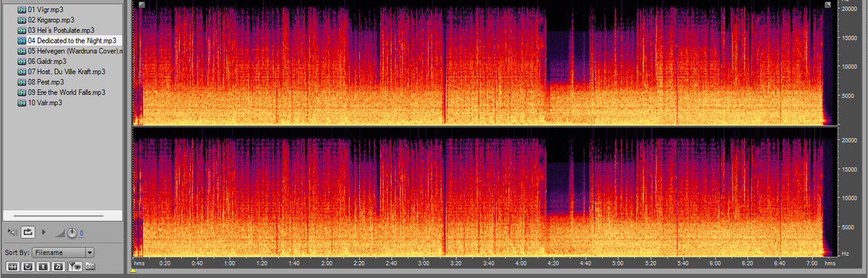Click yellow cursor marker below timeline start
Image resolution: width=868 pixels, height=278 pixels.
(x=134, y=271)
